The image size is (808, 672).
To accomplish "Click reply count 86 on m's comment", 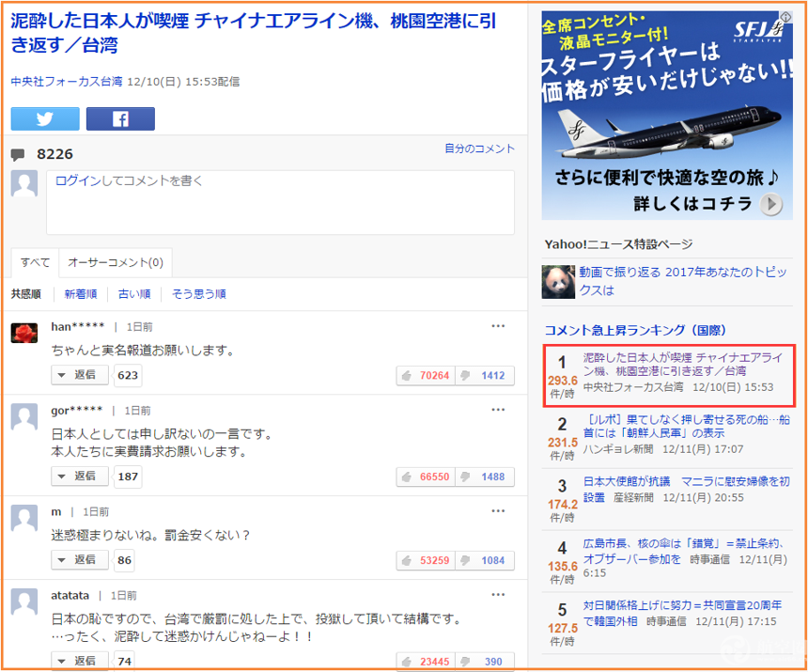I will pyautogui.click(x=124, y=560).
